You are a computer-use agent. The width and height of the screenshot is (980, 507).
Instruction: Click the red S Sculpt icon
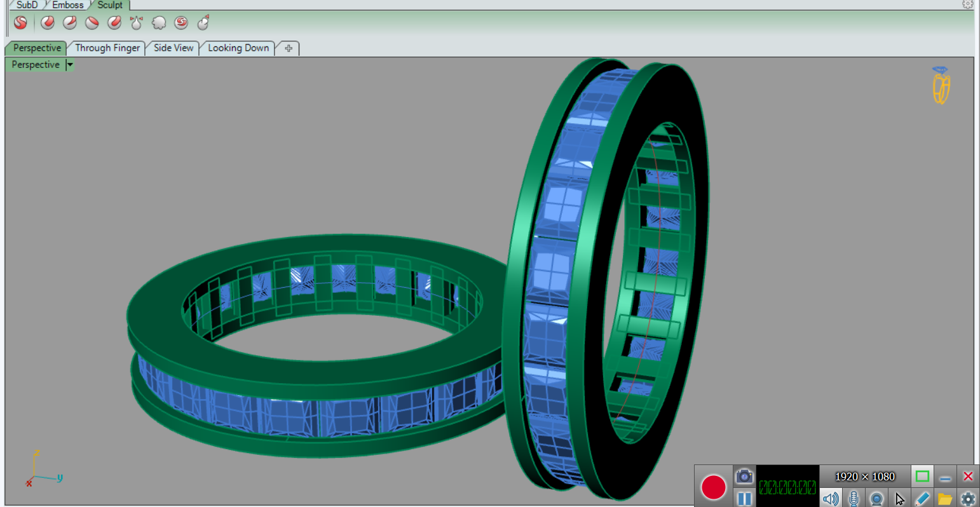tap(20, 23)
